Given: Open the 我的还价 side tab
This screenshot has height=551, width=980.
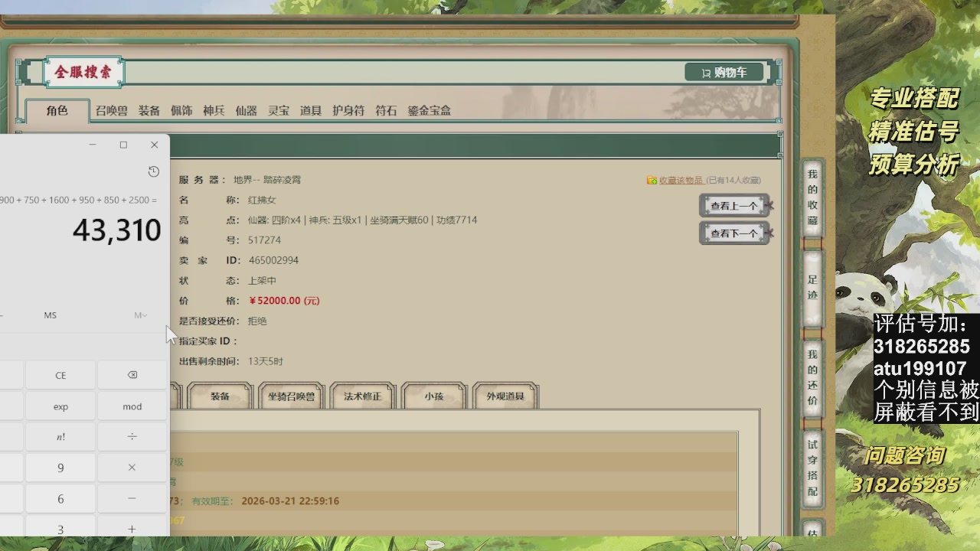Looking at the screenshot, I should coord(812,377).
